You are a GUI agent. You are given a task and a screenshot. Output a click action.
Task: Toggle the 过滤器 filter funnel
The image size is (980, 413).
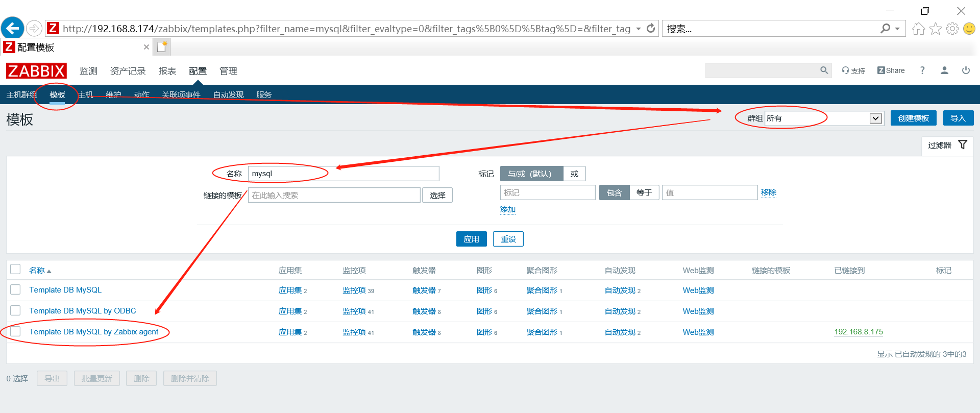click(963, 145)
